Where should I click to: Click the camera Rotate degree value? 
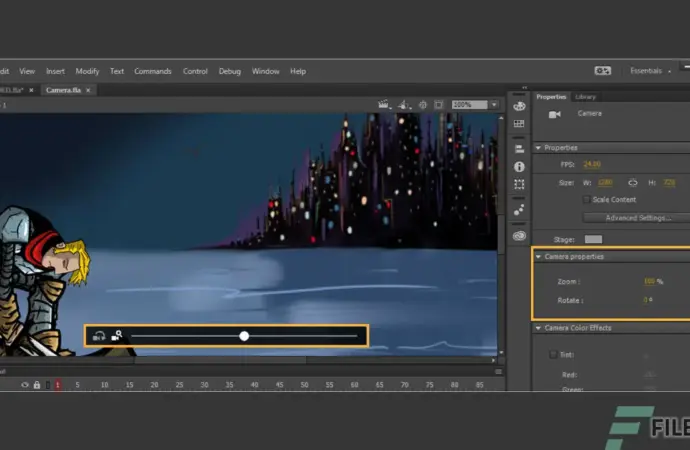tap(646, 300)
